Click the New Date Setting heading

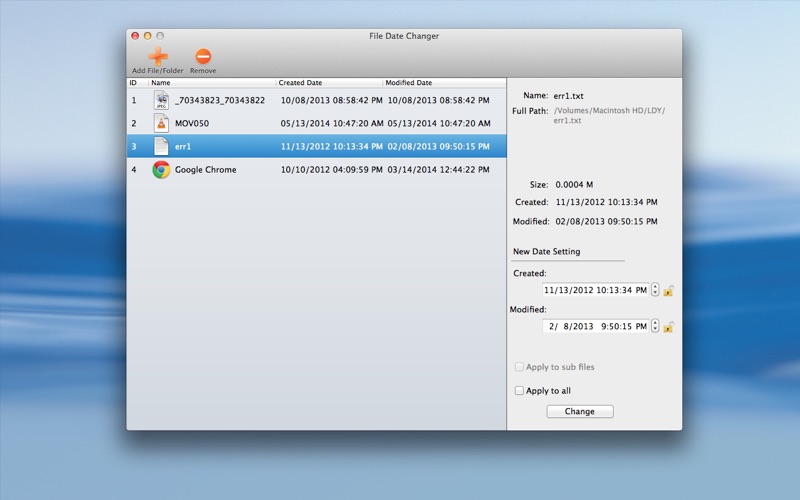(546, 252)
